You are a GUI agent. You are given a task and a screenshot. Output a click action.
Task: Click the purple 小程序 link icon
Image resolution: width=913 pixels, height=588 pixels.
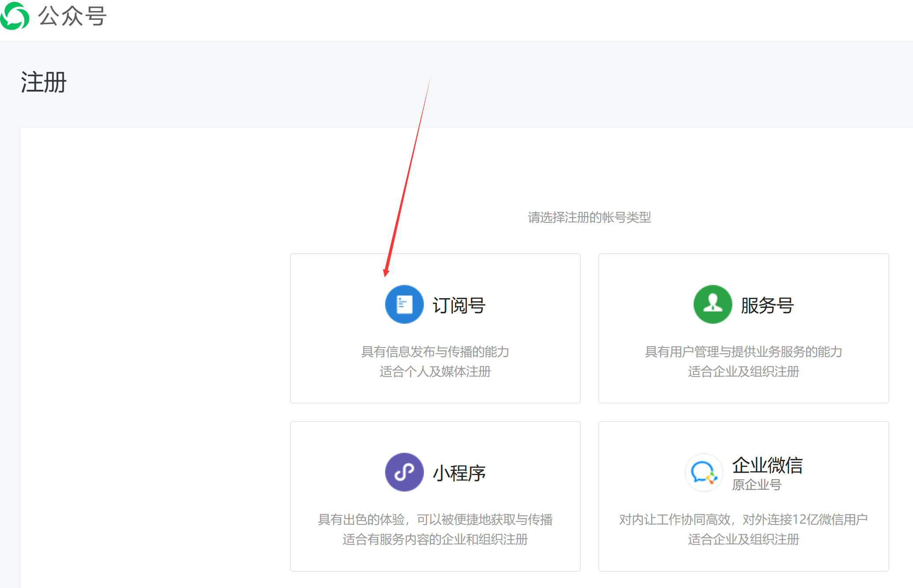coord(404,472)
